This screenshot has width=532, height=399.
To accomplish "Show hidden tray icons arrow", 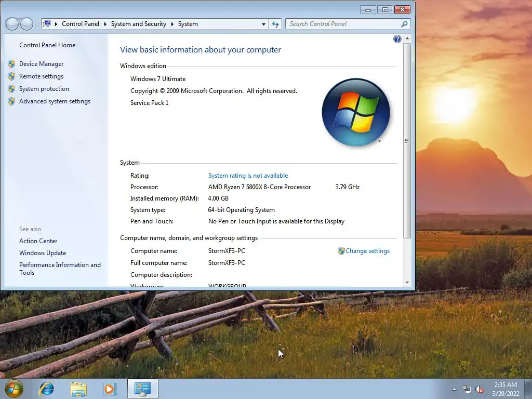I will click(x=454, y=389).
